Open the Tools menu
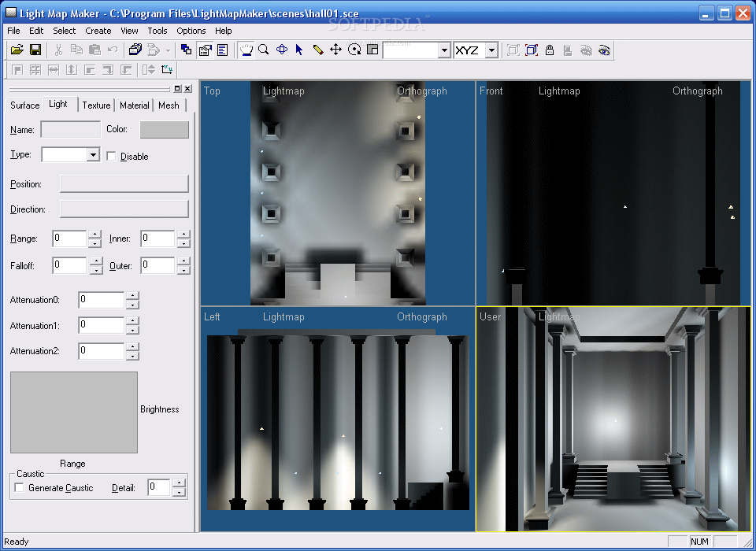 tap(157, 31)
